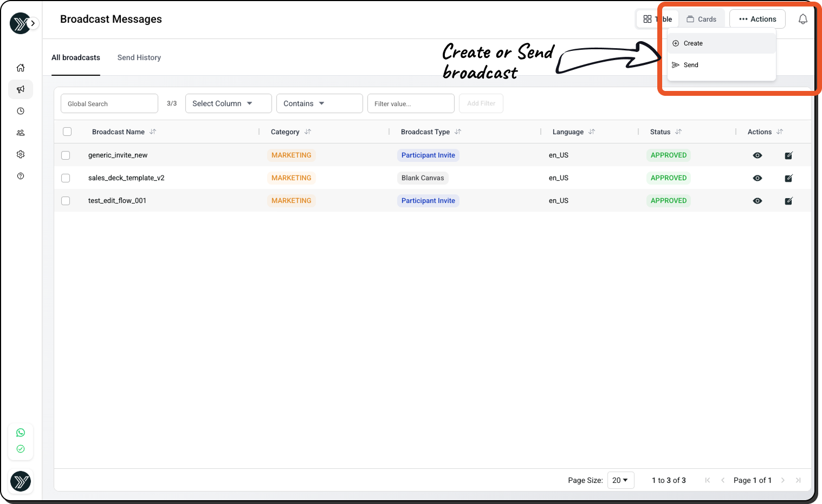Change the Page Size dropdown

[620, 480]
